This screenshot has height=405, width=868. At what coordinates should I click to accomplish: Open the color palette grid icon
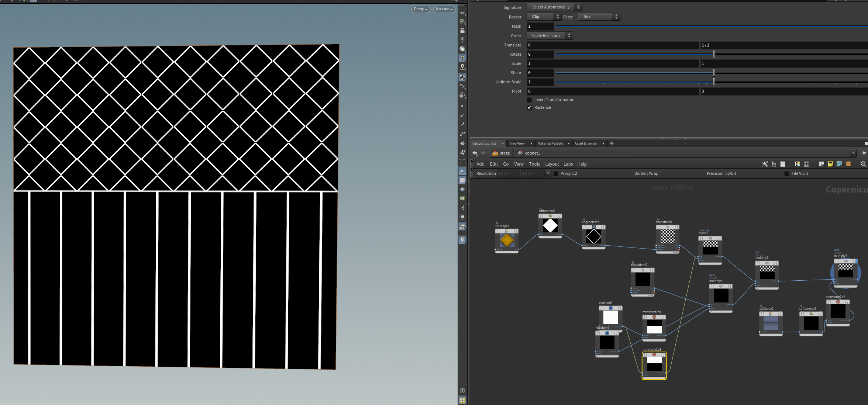[798, 164]
